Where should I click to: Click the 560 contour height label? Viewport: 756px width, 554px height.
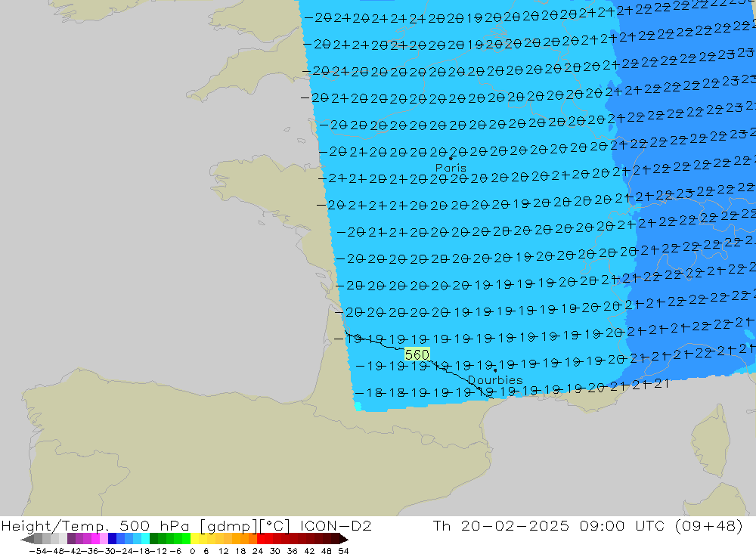coord(417,355)
